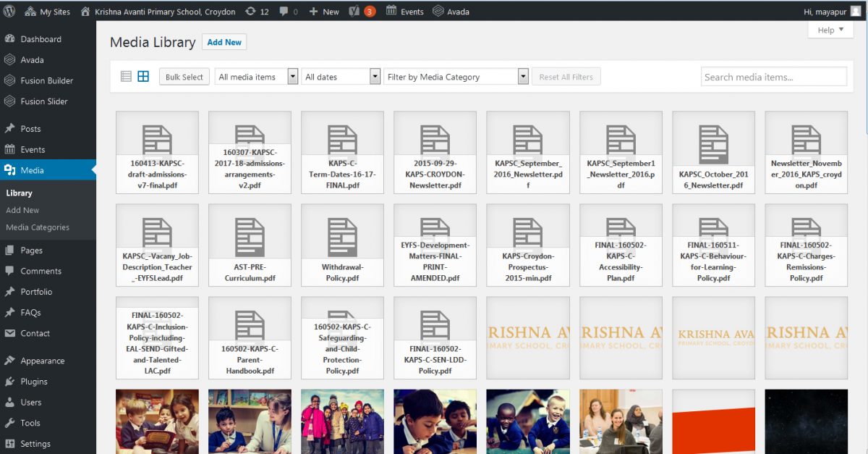Open the KAPS-Croydon-Prospectus PDF thumbnail
The image size is (868, 454).
pyautogui.click(x=527, y=245)
